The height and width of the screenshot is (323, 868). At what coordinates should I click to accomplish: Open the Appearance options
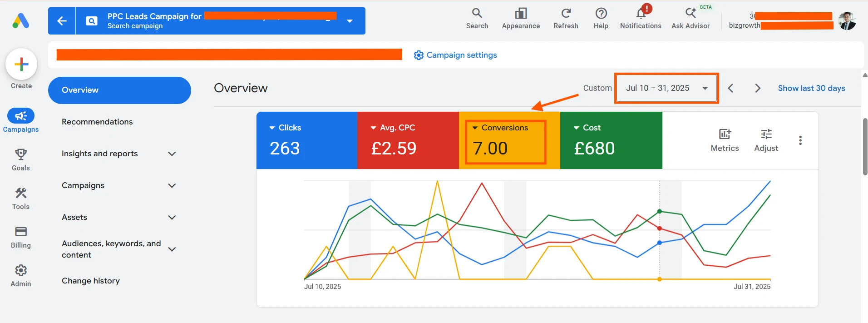[521, 19]
